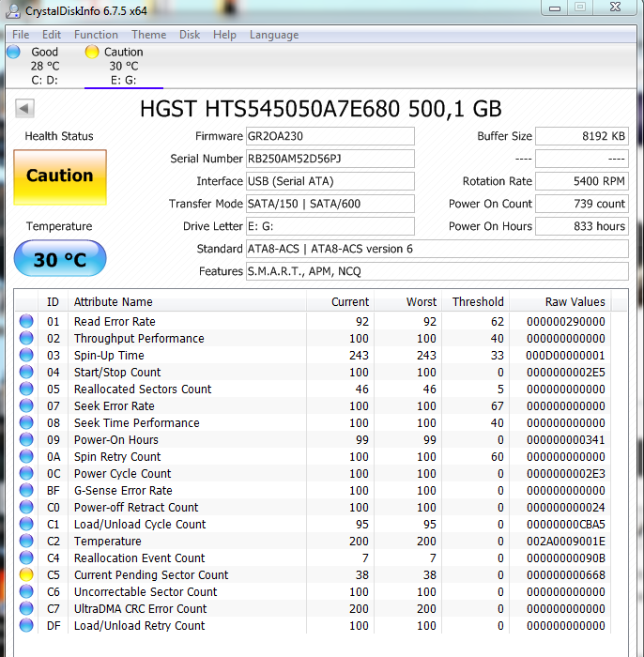This screenshot has width=644, height=657.
Task: Select the Caution disk E: G: tab
Action: (124, 66)
